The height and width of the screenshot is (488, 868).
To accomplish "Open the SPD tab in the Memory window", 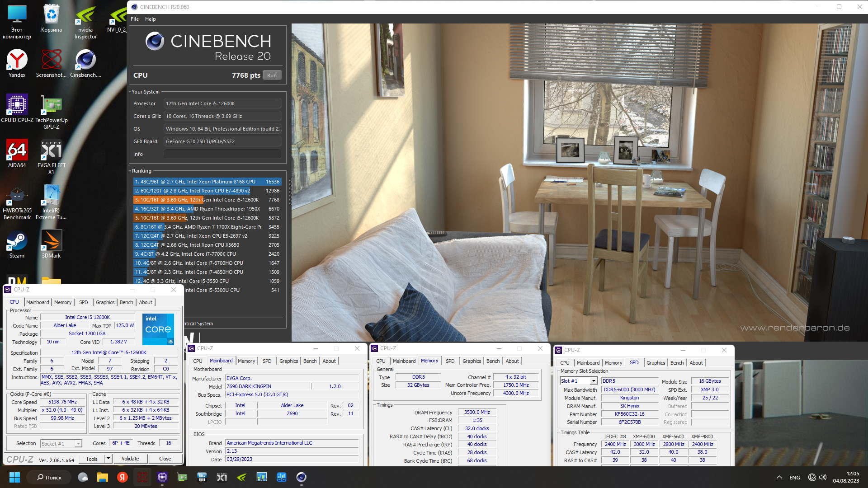I will pyautogui.click(x=450, y=361).
